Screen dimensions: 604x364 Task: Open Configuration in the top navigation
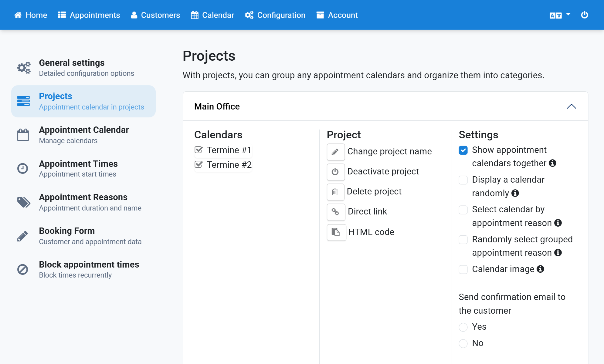[x=275, y=15]
